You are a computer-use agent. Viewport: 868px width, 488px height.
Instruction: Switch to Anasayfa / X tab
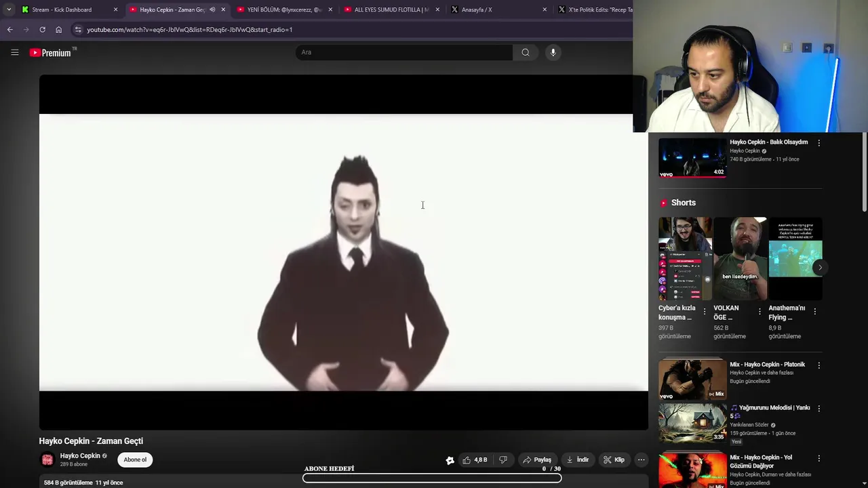[477, 9]
